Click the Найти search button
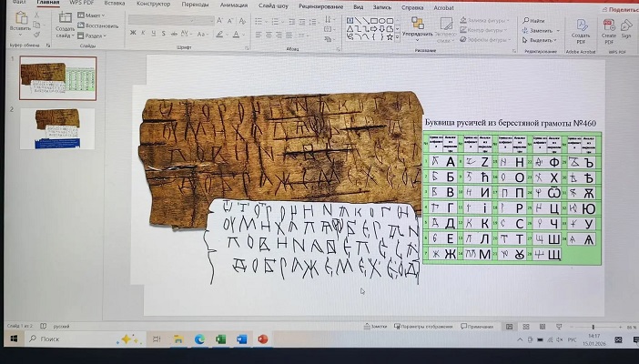Image resolution: width=639 pixels, height=364 pixels. 534,20
